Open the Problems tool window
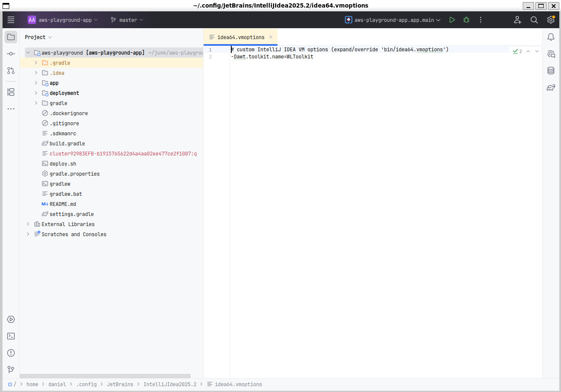Screen dimensions: 561x392 click(11, 353)
